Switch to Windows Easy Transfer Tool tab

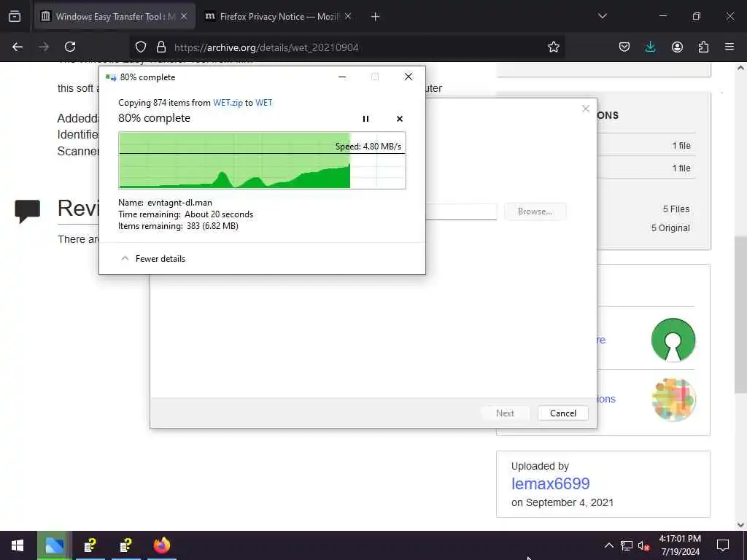point(115,17)
